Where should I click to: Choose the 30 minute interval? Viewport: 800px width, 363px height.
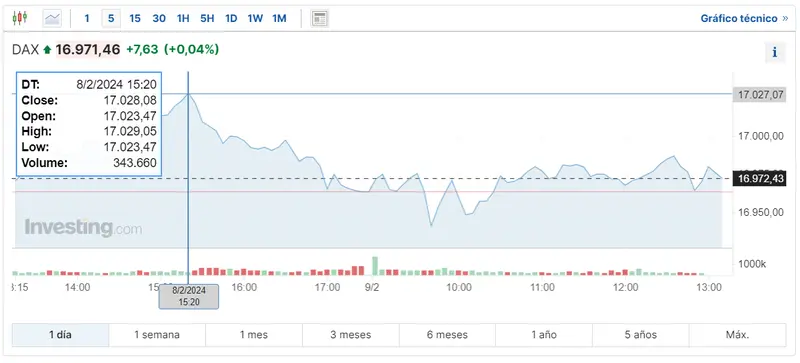point(159,19)
